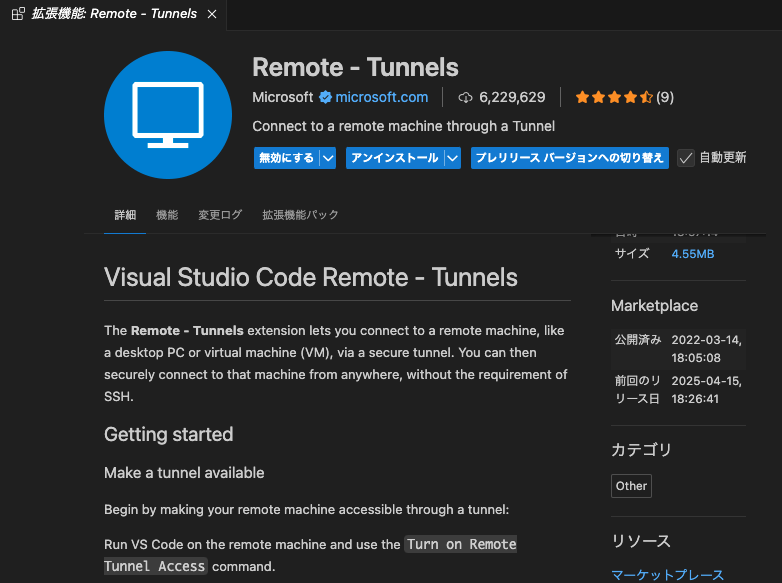The image size is (782, 583).
Task: Click the リソース section heading
Action: tap(641, 541)
